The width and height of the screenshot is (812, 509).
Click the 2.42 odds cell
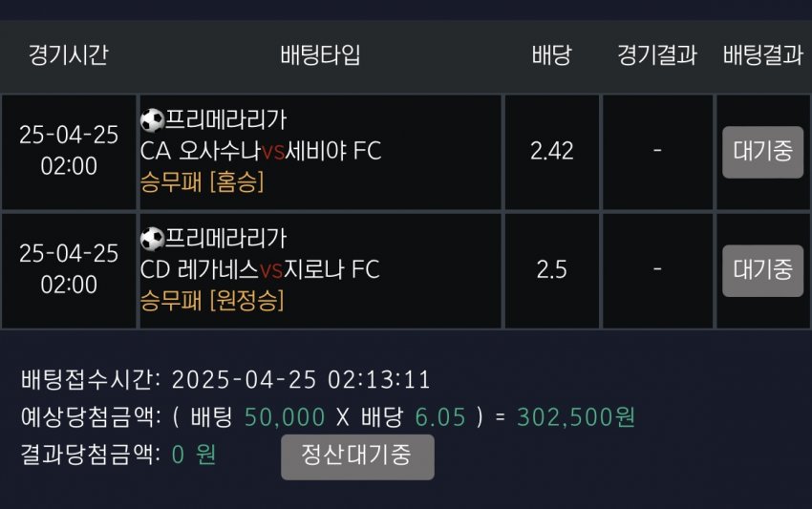pyautogui.click(x=552, y=152)
